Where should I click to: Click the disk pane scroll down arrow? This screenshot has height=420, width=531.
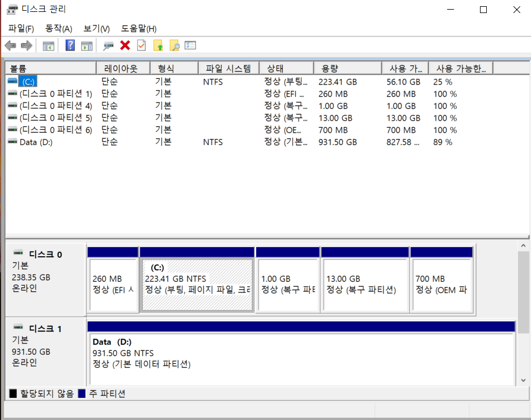point(523,380)
